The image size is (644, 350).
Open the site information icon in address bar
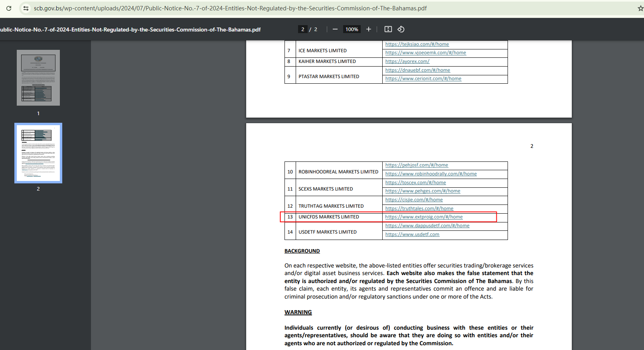(x=26, y=8)
